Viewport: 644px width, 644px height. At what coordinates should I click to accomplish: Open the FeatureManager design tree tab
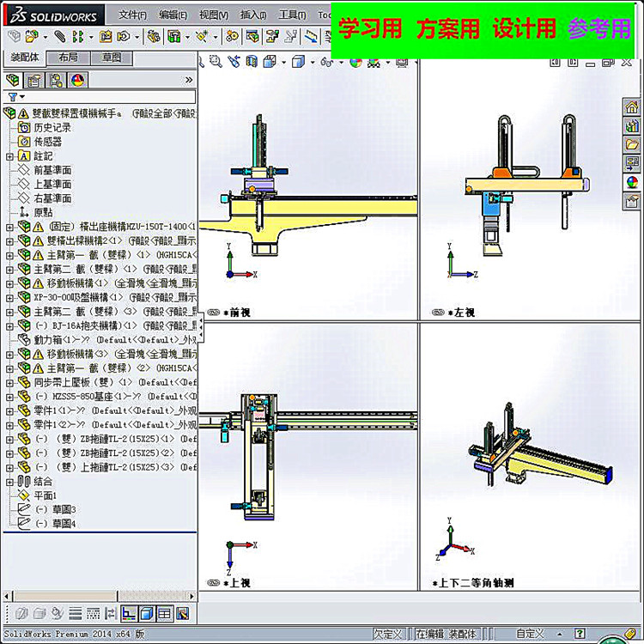13,80
